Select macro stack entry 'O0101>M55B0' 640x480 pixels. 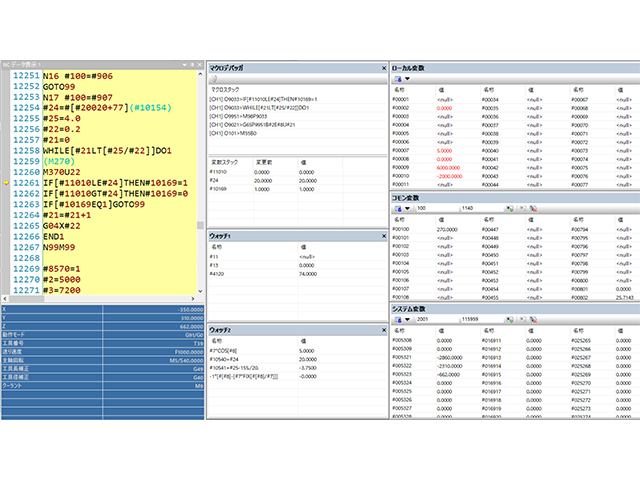(233, 133)
